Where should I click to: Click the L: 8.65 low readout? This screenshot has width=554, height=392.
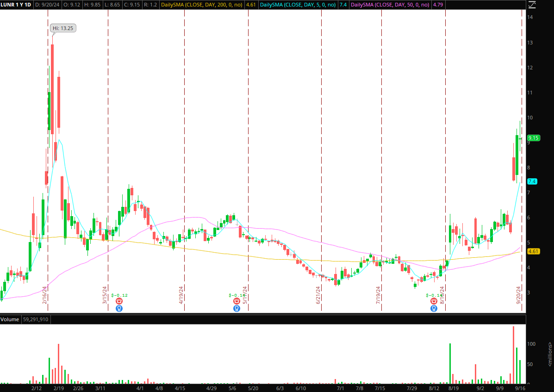112,5
